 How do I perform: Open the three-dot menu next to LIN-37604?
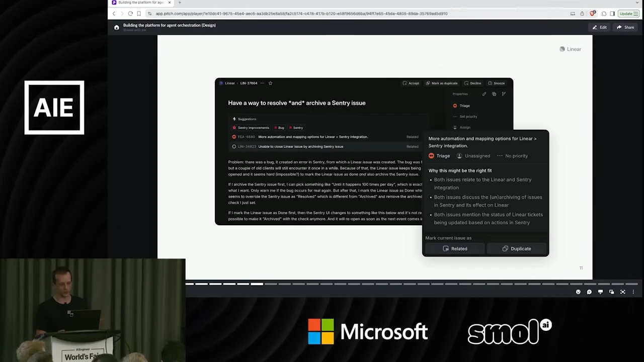[x=262, y=83]
